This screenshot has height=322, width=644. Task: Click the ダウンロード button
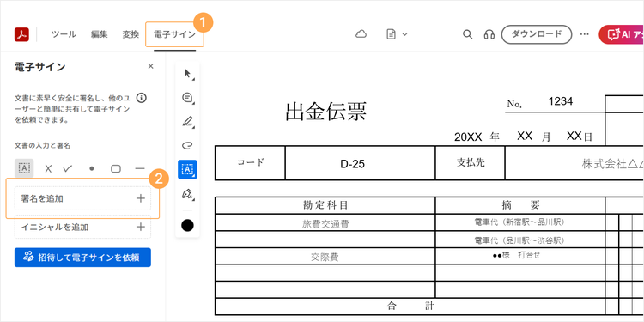(537, 34)
